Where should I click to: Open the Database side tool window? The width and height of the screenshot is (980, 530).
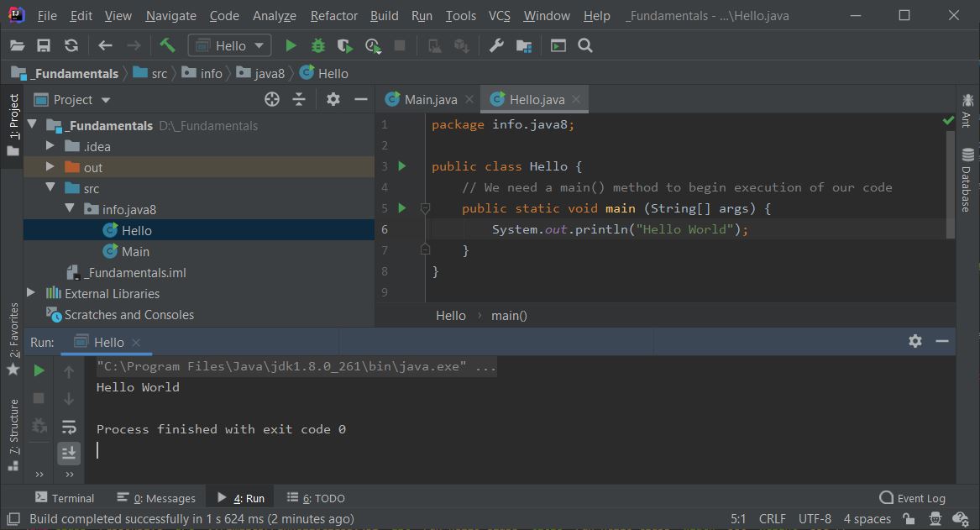pos(967,181)
